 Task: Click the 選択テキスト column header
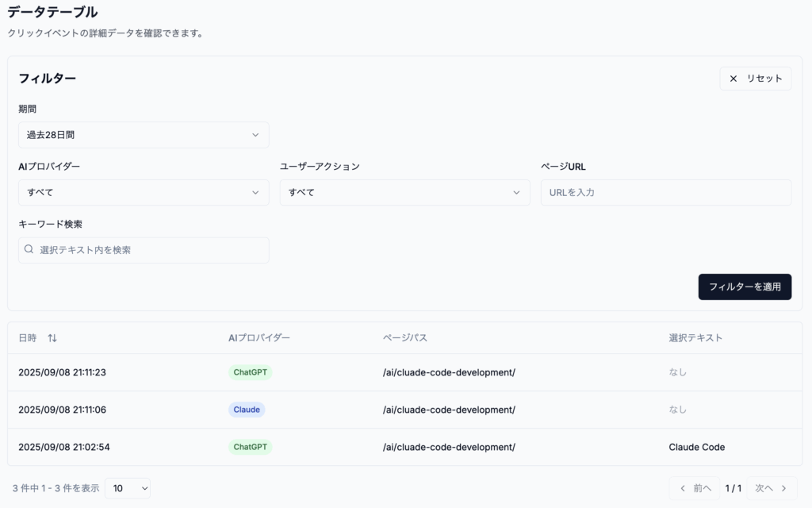695,338
